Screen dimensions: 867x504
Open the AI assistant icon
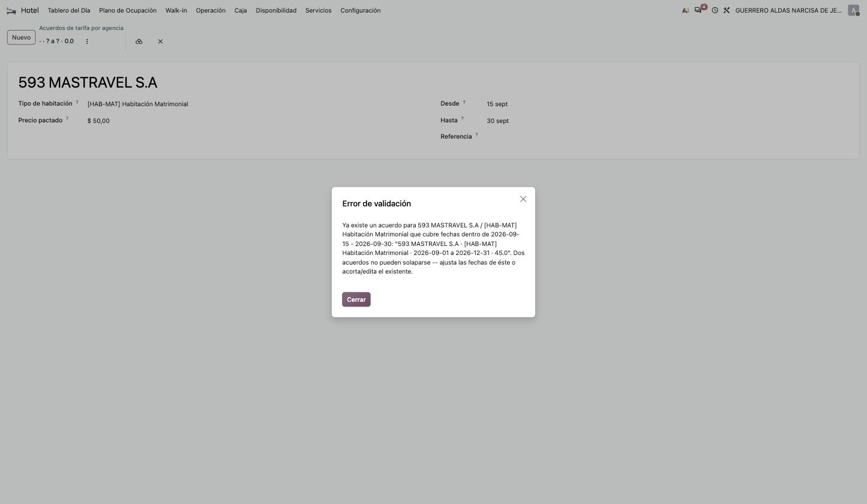(x=685, y=10)
